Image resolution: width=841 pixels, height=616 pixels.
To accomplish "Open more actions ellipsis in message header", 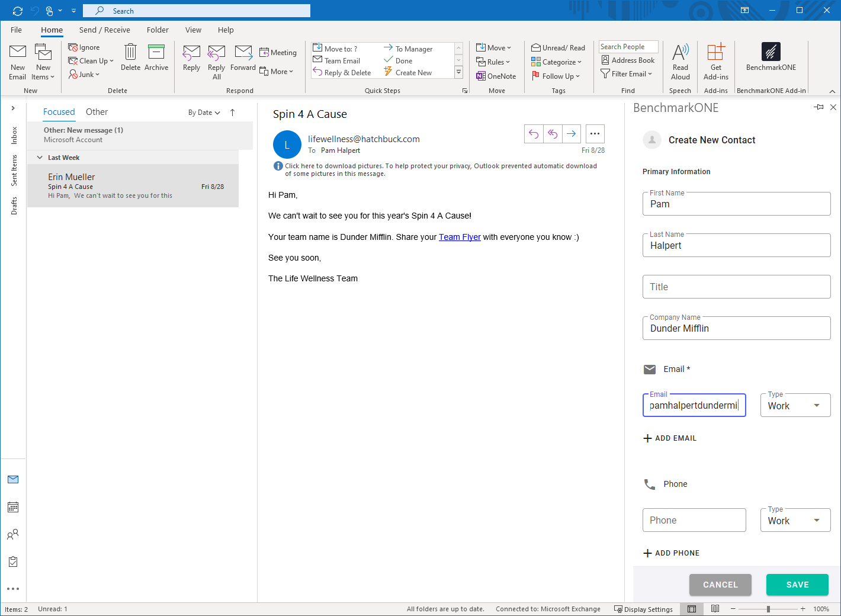I will coord(595,134).
